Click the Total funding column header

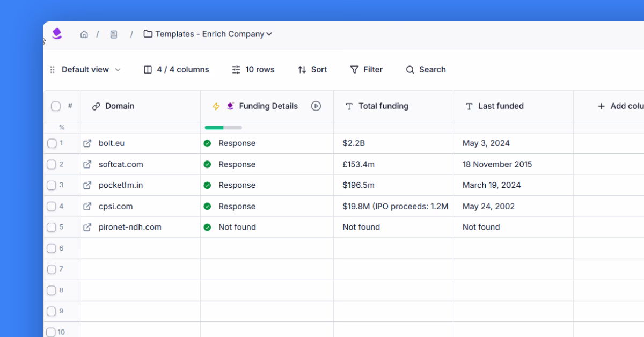[393, 106]
